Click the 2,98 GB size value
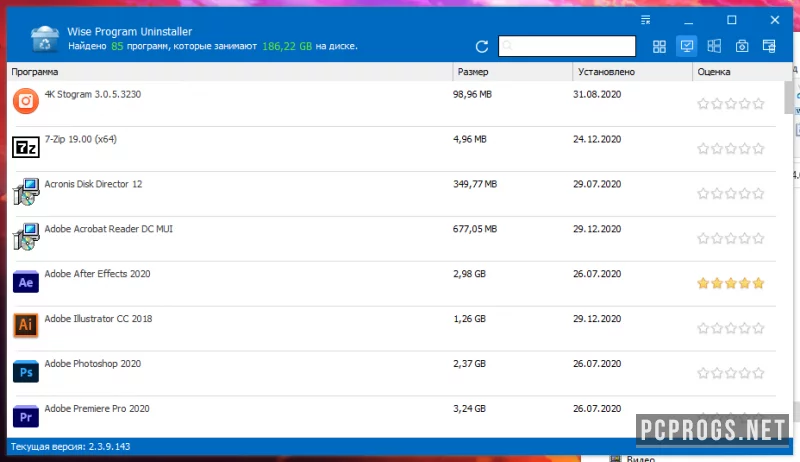Image resolution: width=800 pixels, height=462 pixels. click(x=469, y=274)
